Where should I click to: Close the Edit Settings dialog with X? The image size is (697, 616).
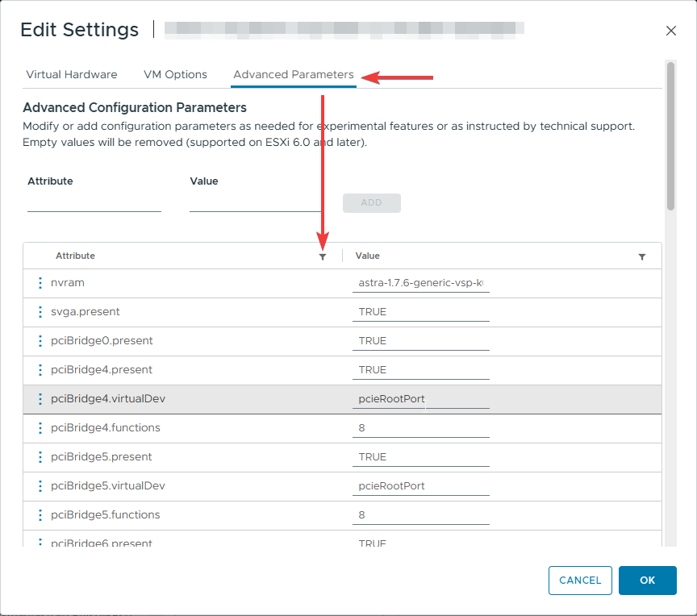(x=670, y=31)
